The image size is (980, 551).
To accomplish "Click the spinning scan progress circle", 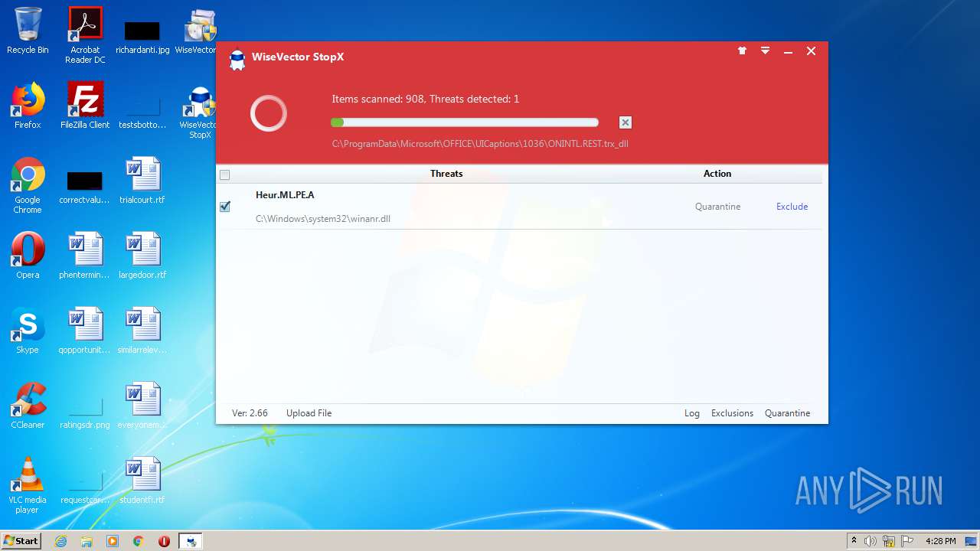I will 269,114.
